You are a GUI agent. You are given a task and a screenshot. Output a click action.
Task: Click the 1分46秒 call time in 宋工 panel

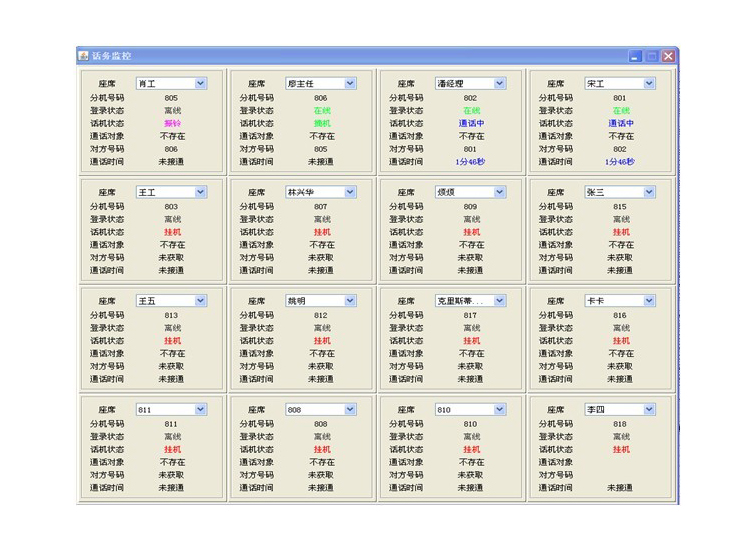coord(620,162)
